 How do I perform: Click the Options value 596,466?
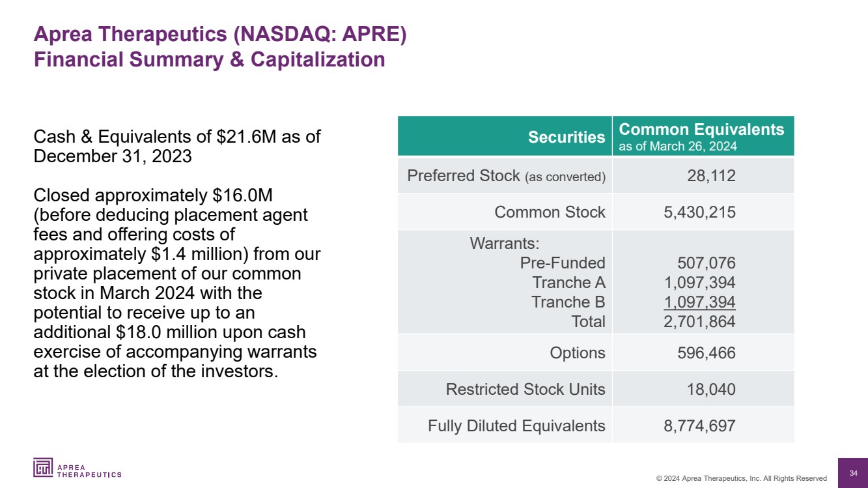(x=706, y=353)
